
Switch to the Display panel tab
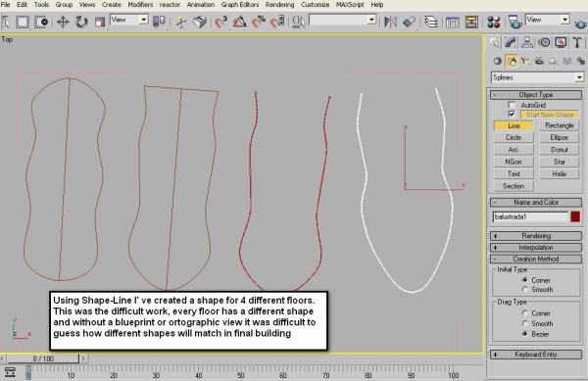pos(561,43)
